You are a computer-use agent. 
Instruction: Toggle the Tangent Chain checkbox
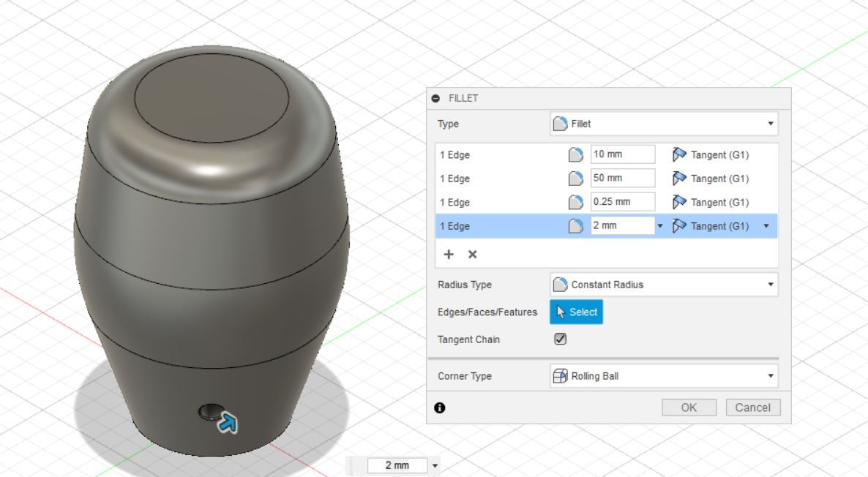(560, 339)
